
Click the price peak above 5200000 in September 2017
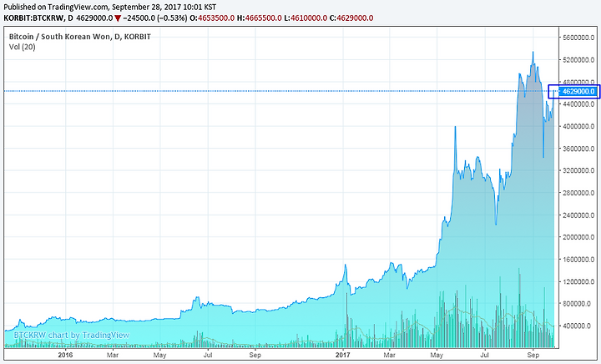coord(533,53)
